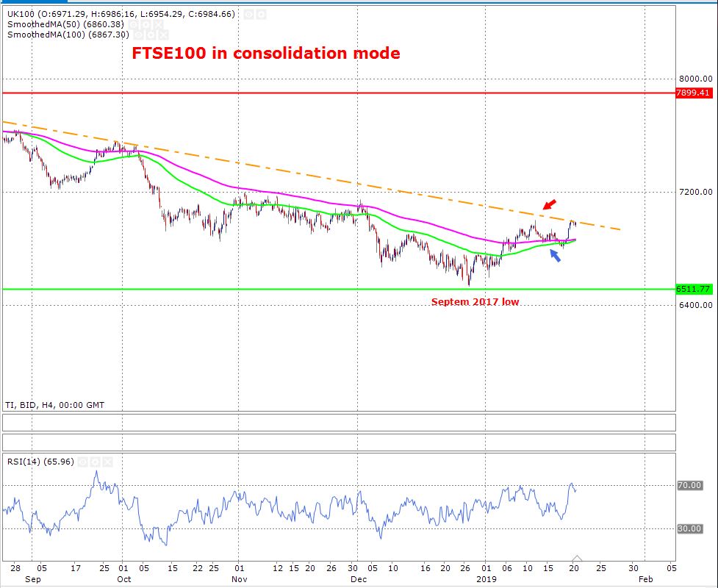Toggle visibility eye of SmoothedMA(100)
The width and height of the screenshot is (718, 588).
coord(138,35)
